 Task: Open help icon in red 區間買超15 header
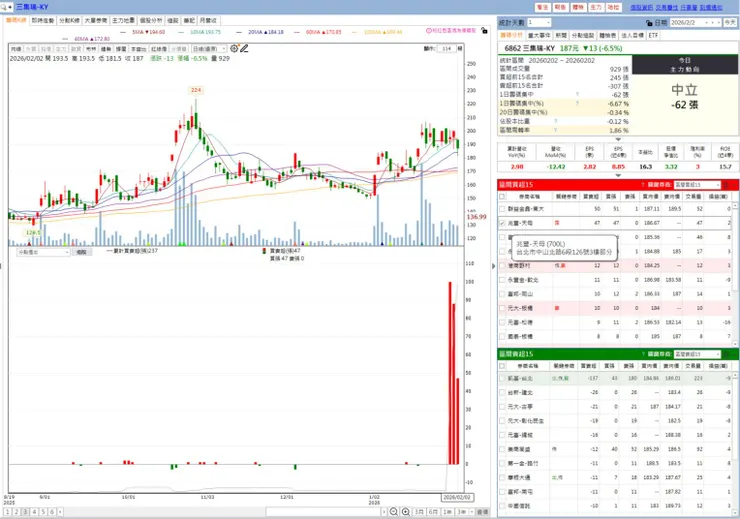[643, 184]
